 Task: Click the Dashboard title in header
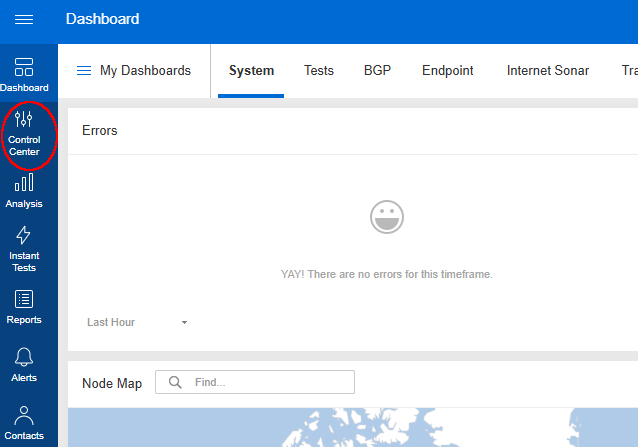coord(102,19)
